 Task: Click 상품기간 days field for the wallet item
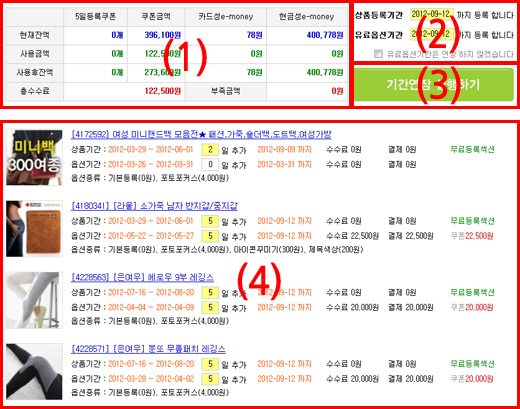pos(210,221)
